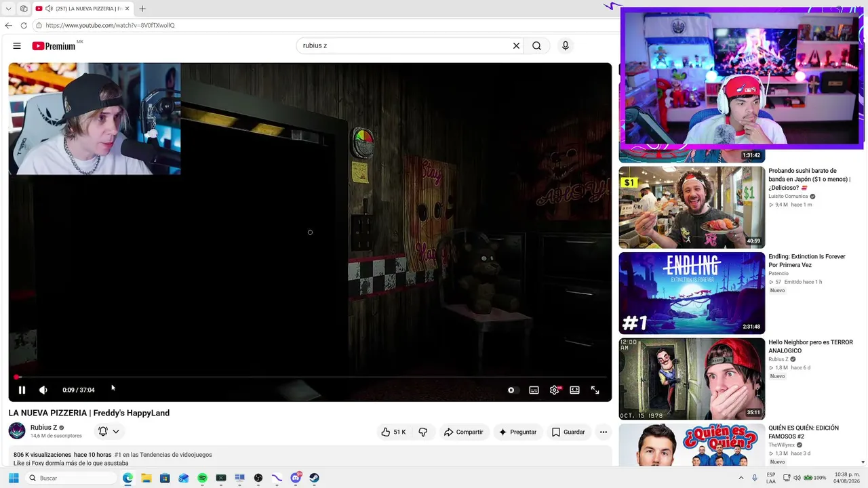Open the Preguntar assistant button
Image resolution: width=868 pixels, height=488 pixels.
click(517, 432)
